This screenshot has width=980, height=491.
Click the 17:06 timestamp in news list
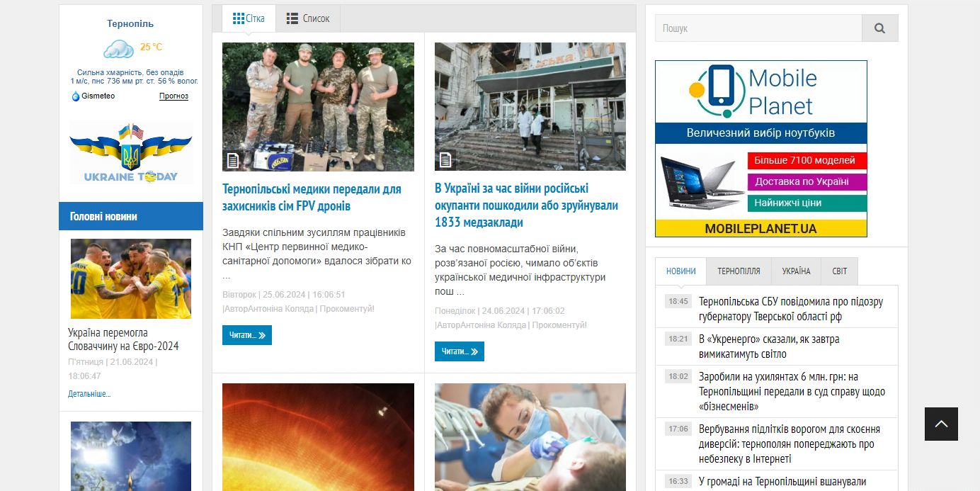point(678,429)
